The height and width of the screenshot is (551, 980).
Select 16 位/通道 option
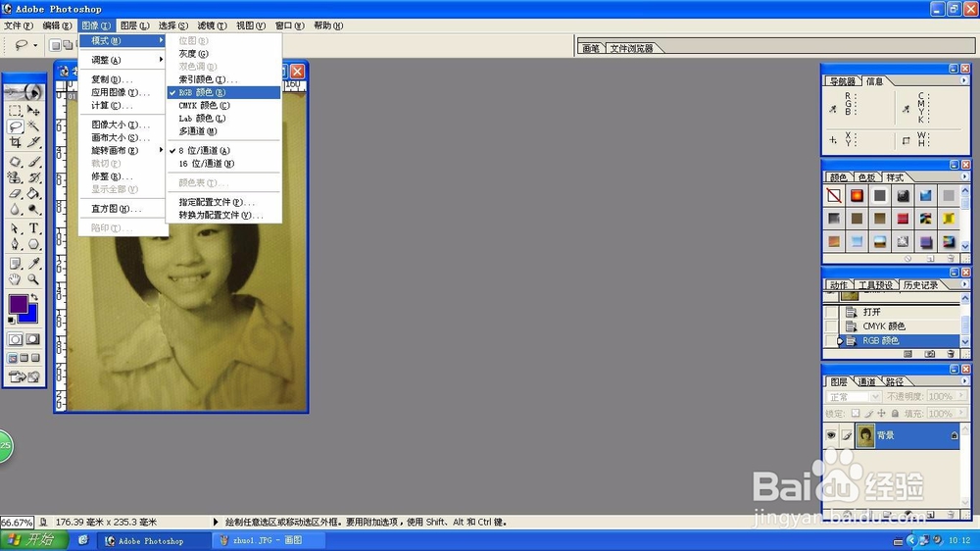click(223, 164)
